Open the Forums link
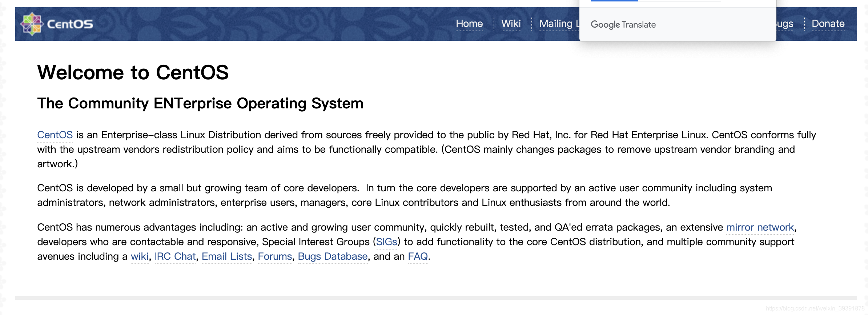This screenshot has height=315, width=868. point(275,256)
